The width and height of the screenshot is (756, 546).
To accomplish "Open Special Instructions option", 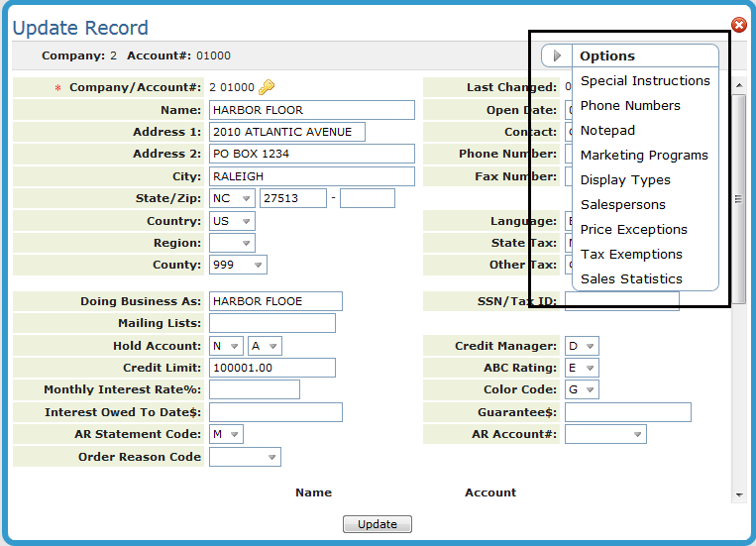I will click(x=645, y=81).
